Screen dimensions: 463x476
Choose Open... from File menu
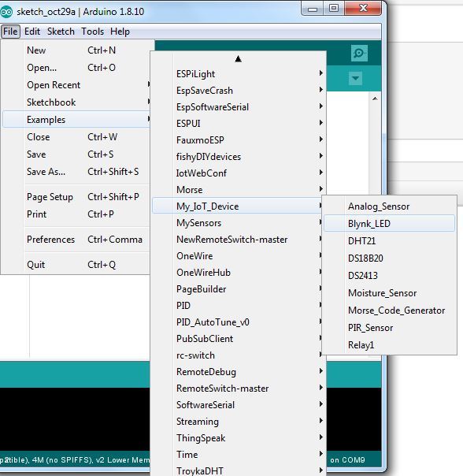click(x=76, y=68)
